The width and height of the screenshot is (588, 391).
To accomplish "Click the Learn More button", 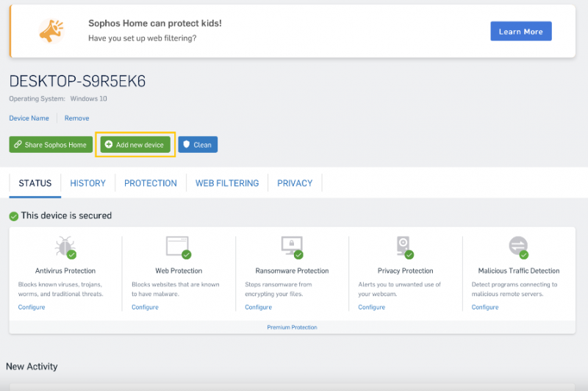I will click(x=521, y=31).
